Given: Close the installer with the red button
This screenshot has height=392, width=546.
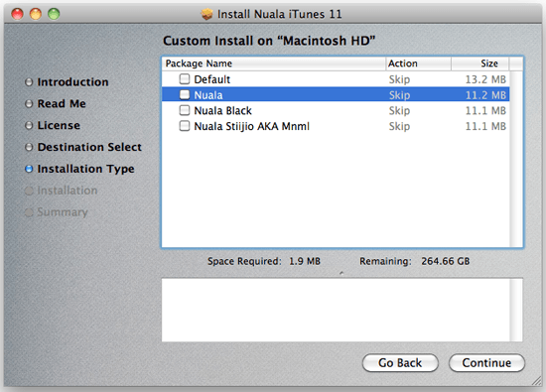Looking at the screenshot, I should 17,14.
